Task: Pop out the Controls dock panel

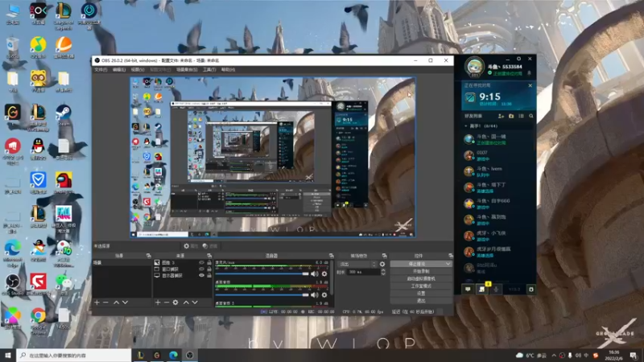Action: 451,256
